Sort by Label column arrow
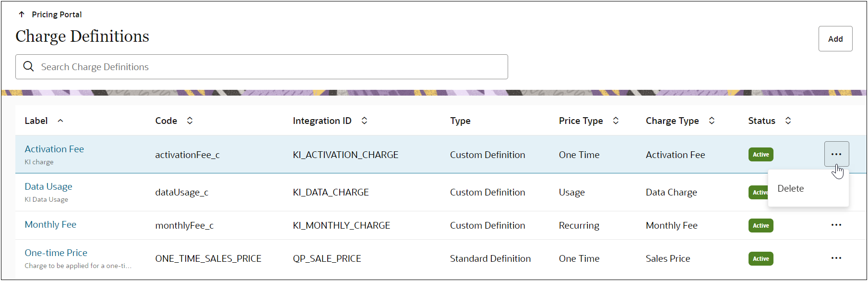The image size is (868, 281). 60,121
